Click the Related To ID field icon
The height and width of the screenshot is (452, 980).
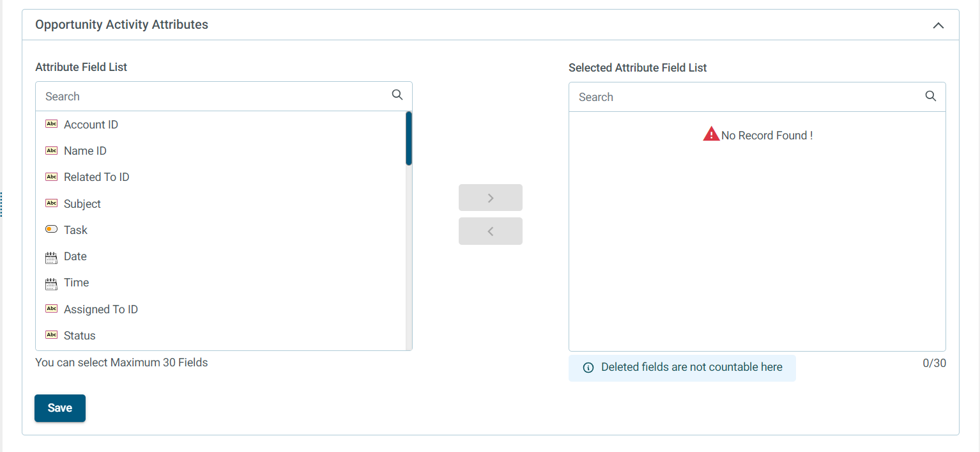(52, 177)
